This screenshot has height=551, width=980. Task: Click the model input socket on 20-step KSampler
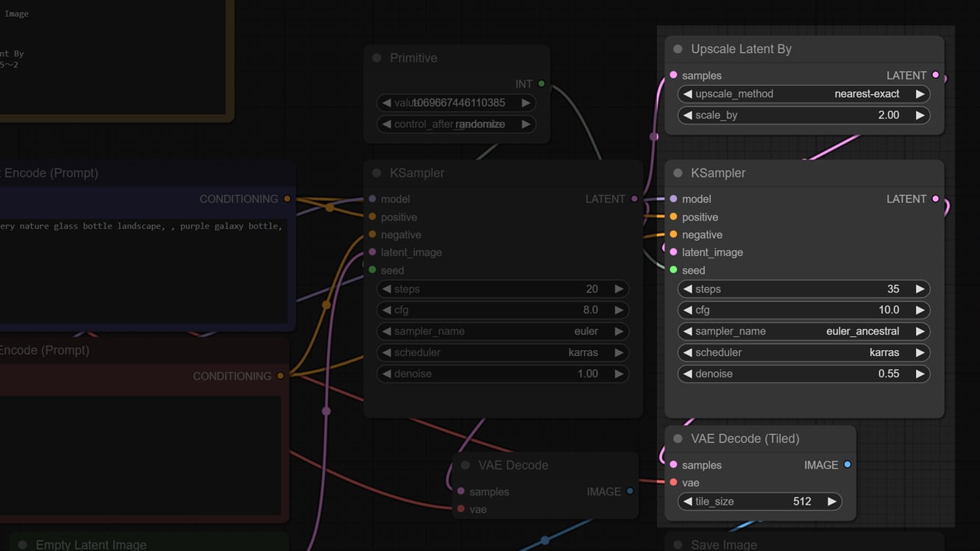[x=372, y=199]
